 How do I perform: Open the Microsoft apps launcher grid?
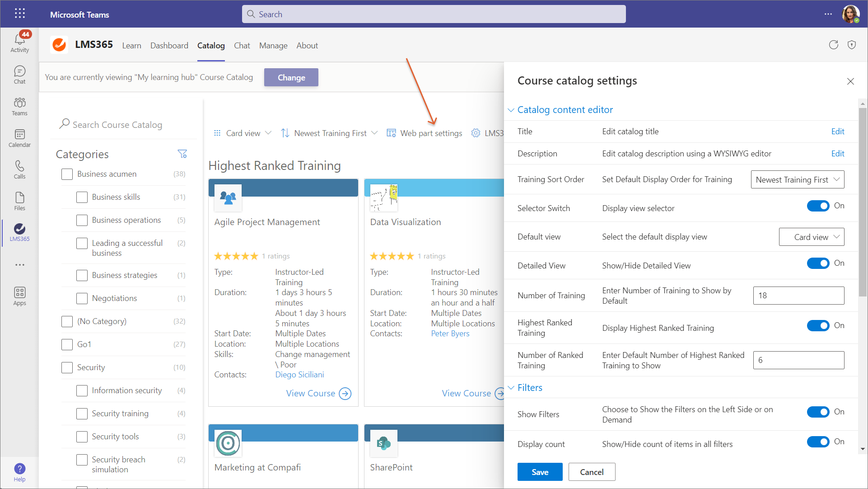pos(19,14)
